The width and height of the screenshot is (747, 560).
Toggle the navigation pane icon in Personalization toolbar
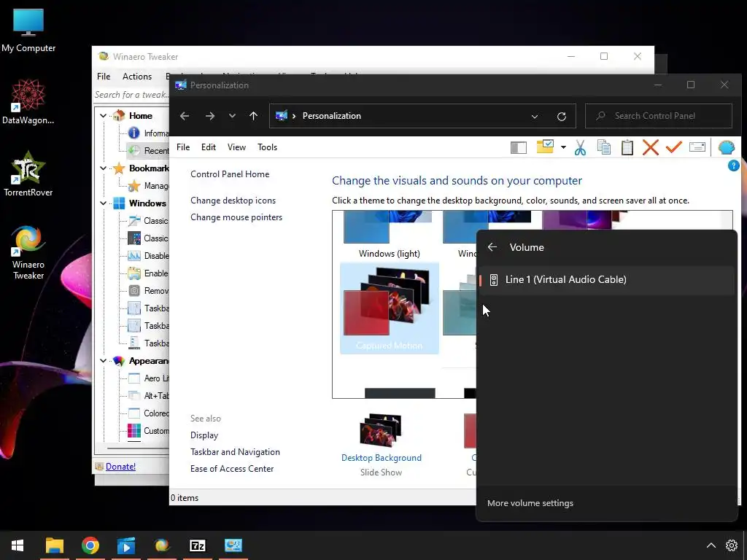519,147
